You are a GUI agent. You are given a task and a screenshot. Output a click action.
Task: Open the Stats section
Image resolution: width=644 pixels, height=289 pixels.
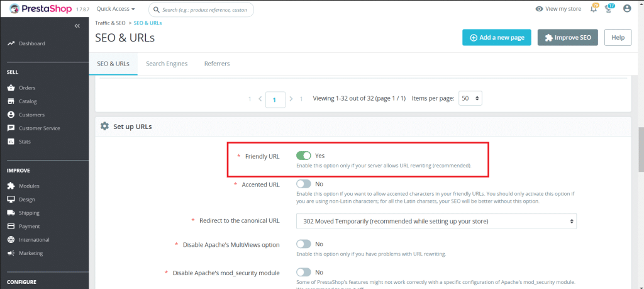click(x=25, y=142)
